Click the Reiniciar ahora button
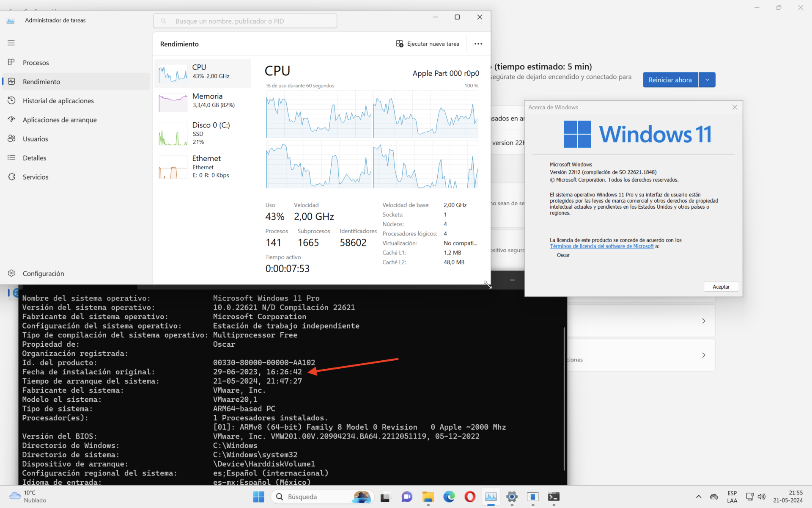The width and height of the screenshot is (812, 508). [x=670, y=80]
